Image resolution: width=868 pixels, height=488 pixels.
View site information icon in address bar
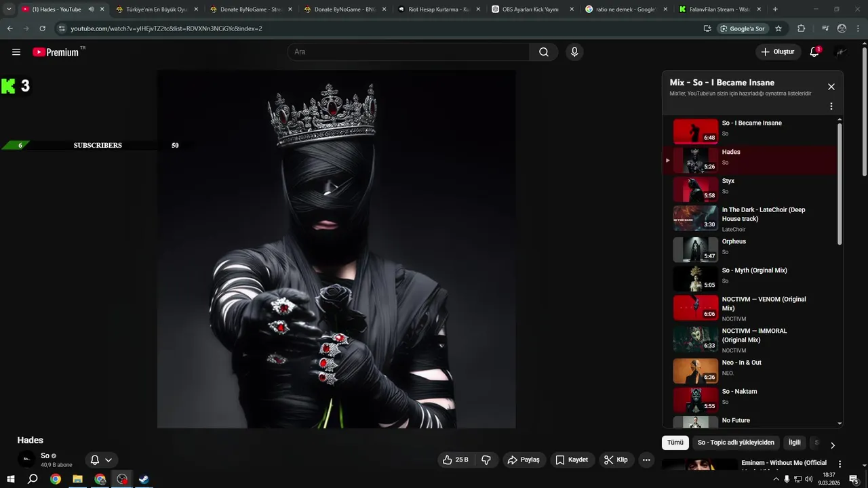pos(62,28)
